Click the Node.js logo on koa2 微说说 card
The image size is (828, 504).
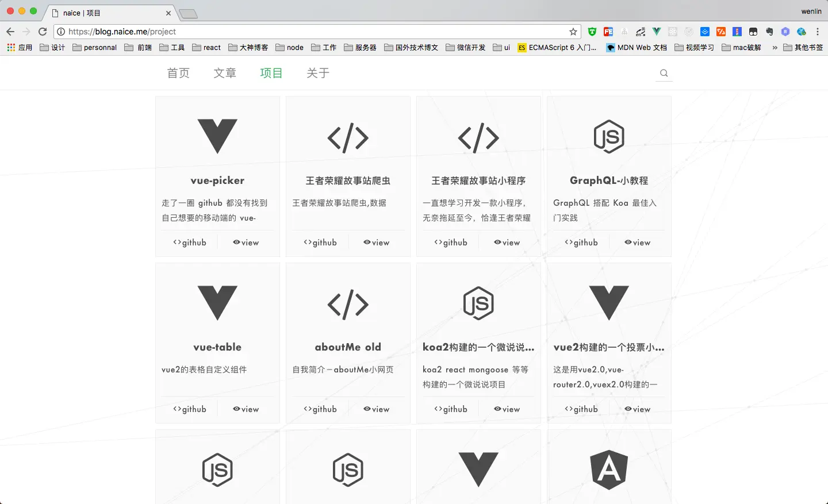(x=478, y=303)
